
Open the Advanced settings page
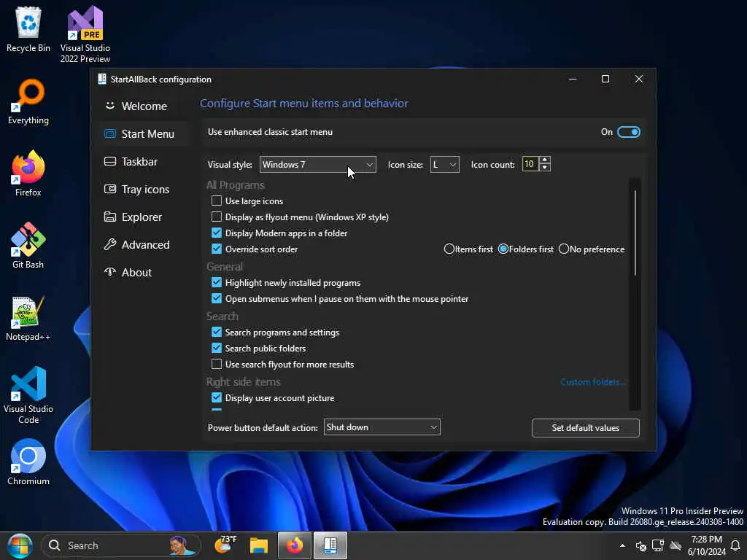tap(144, 244)
